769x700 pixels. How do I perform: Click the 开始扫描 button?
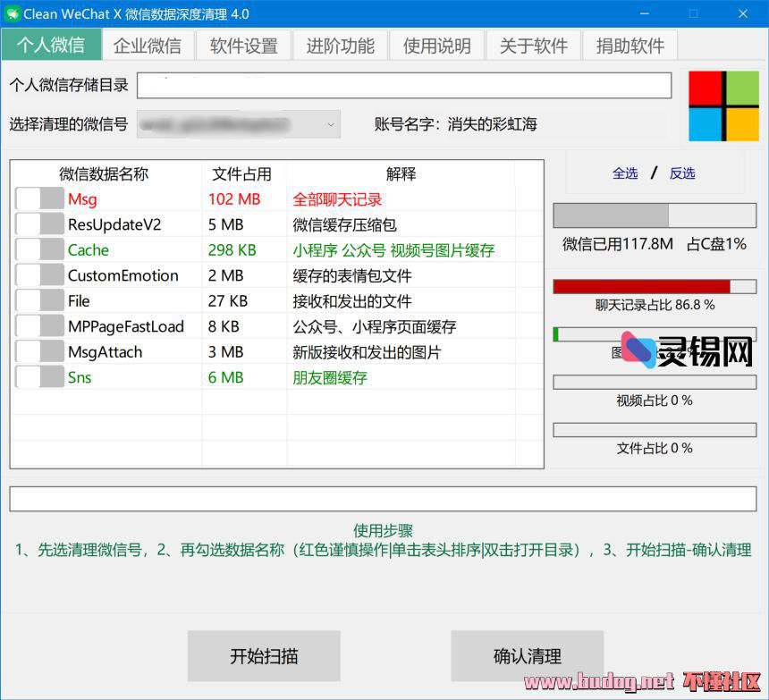(264, 656)
